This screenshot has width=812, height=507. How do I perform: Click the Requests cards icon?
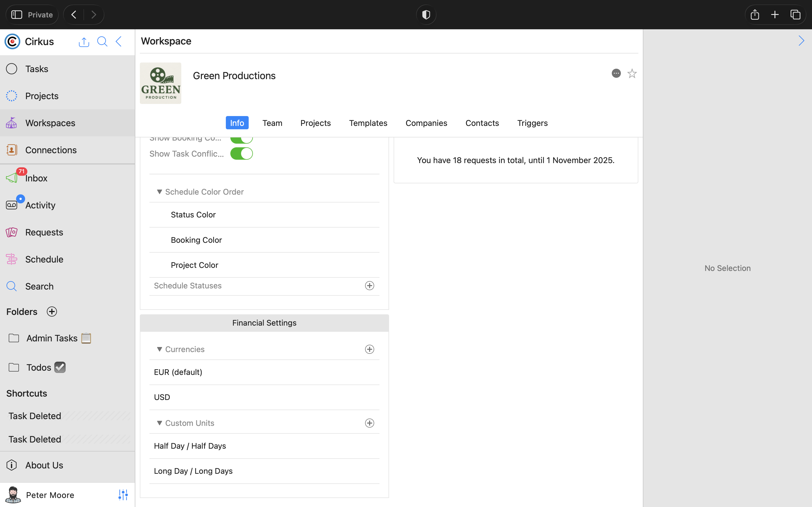pos(12,232)
